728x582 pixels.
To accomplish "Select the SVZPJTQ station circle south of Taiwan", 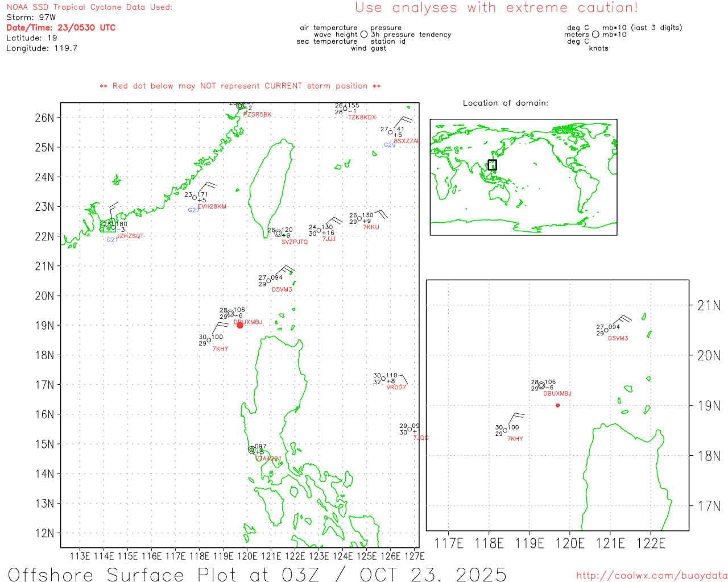I will pos(278,233).
